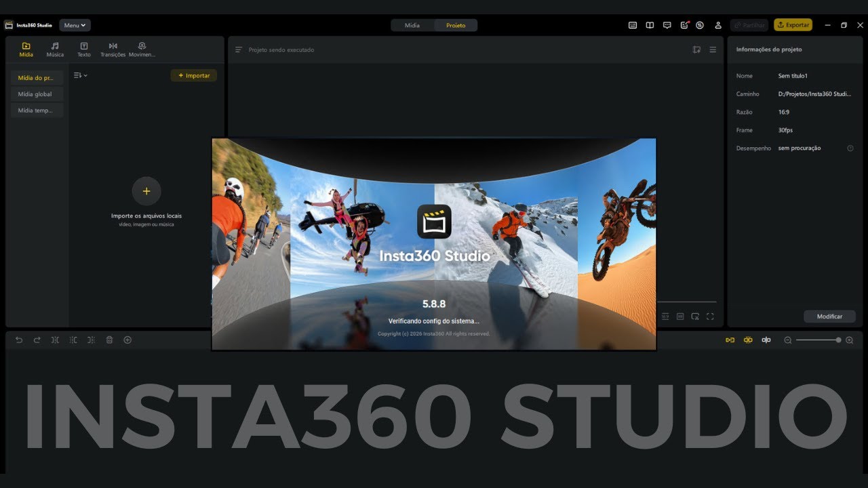Open the preview panel hamburger menu
This screenshot has height=488, width=868.
point(713,49)
